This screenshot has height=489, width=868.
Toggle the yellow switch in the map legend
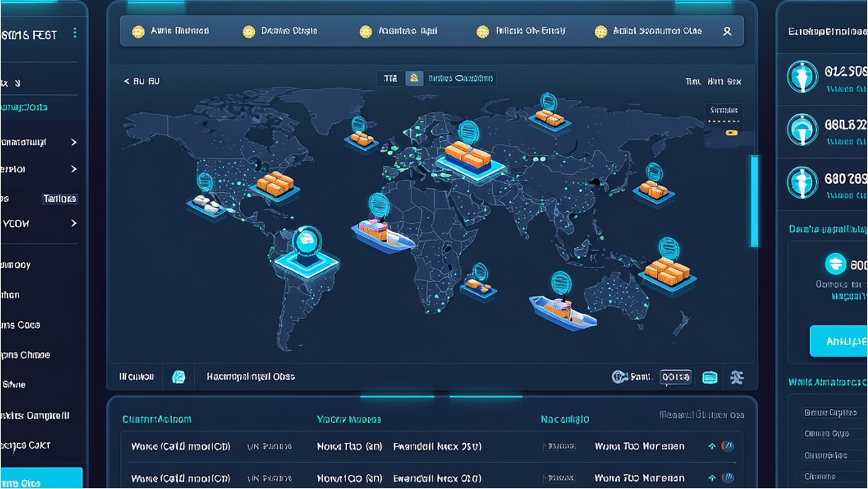coord(731,133)
